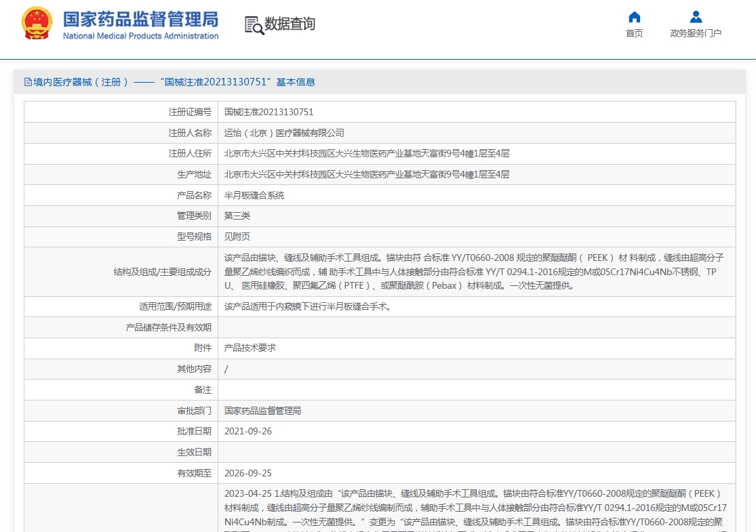Select 运怡（北京）医疗器械有限公司 registrant name

coord(284,133)
